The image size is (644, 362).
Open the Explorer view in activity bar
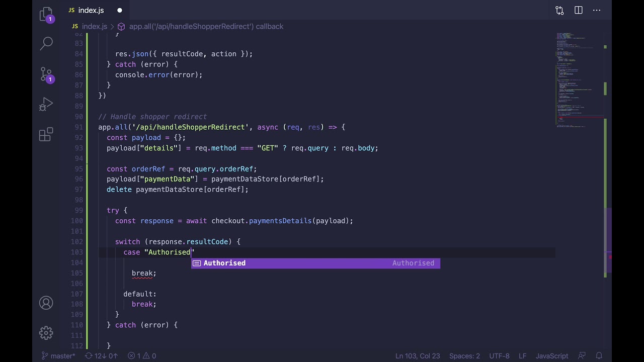pos(46,14)
